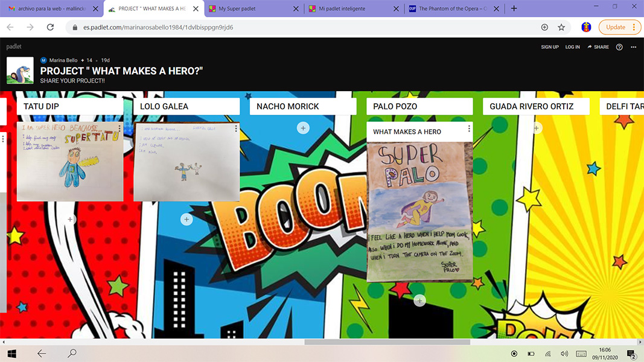Click the help question mark icon
The height and width of the screenshot is (362, 644).
click(x=619, y=47)
